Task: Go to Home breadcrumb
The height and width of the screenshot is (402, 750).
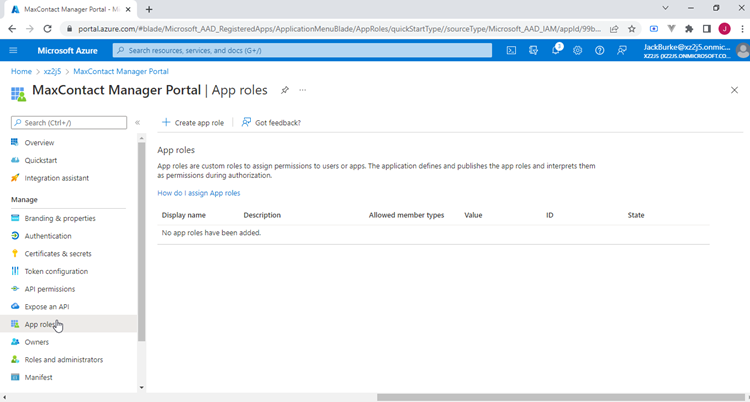Action: tap(21, 71)
